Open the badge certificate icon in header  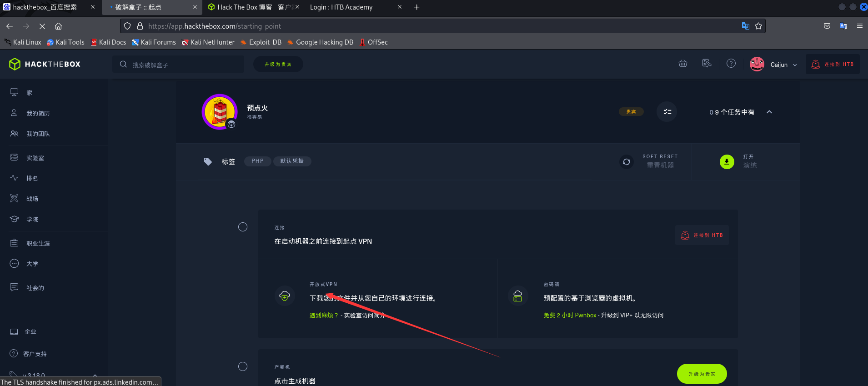[707, 64]
